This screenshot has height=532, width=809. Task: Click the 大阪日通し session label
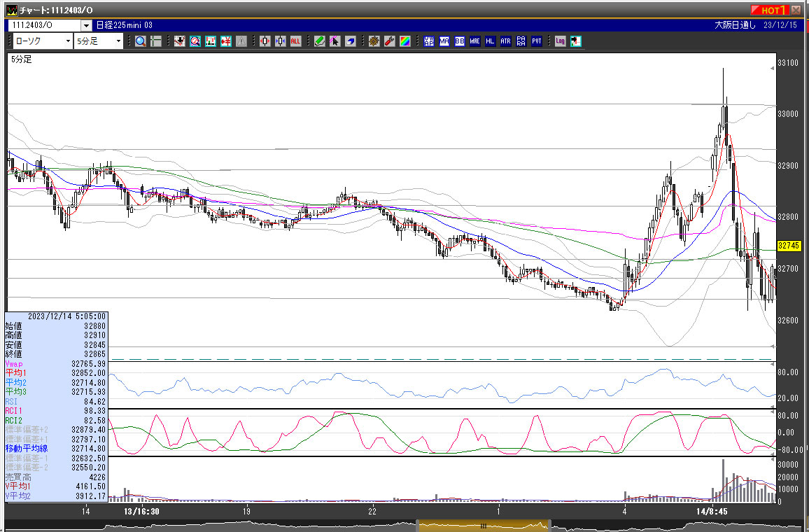click(735, 24)
